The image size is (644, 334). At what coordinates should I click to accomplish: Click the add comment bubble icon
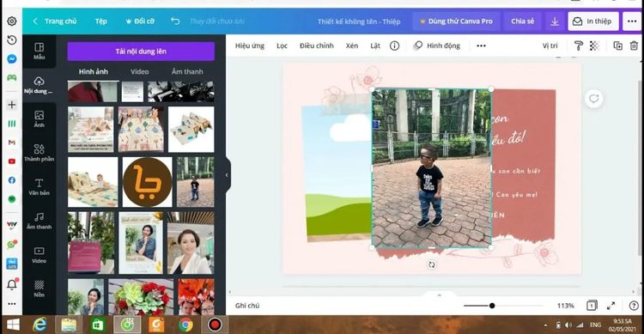point(594,99)
